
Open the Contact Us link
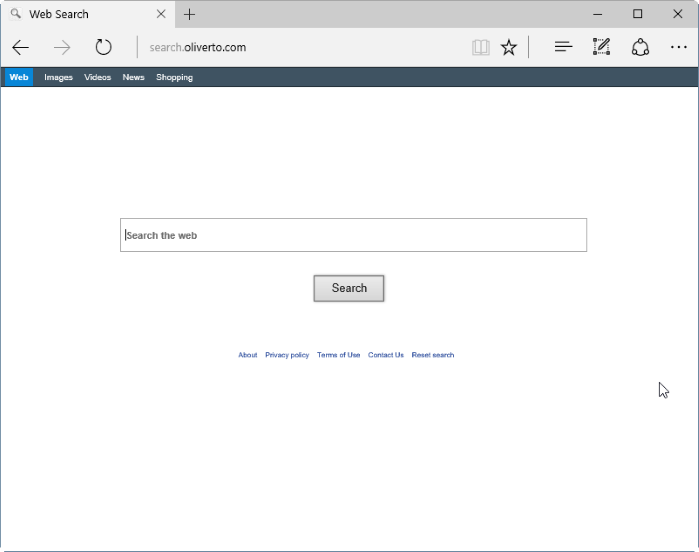386,355
